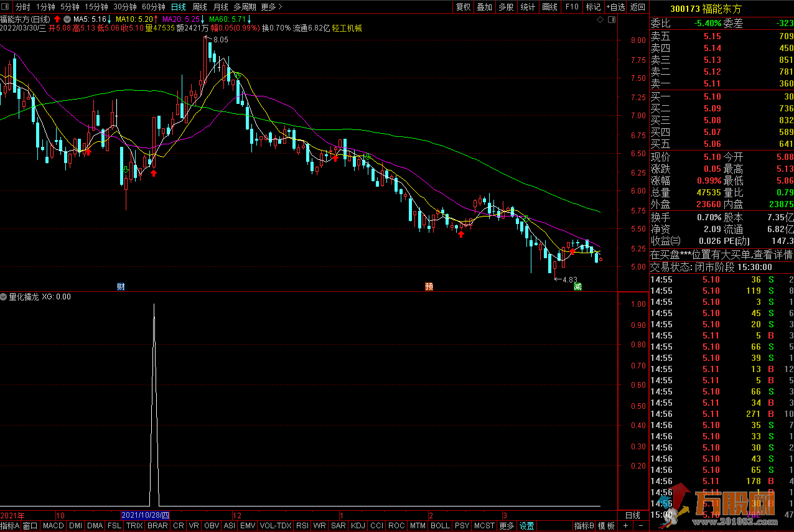Screen dimensions: 794x532
Task: Switch indicator to OBV
Action: (212, 526)
